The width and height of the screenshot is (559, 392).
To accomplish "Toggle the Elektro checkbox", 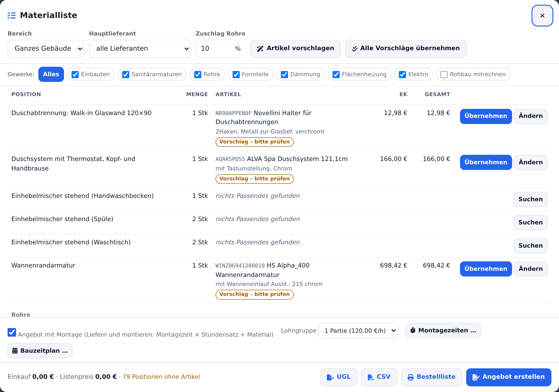I will [x=402, y=75].
